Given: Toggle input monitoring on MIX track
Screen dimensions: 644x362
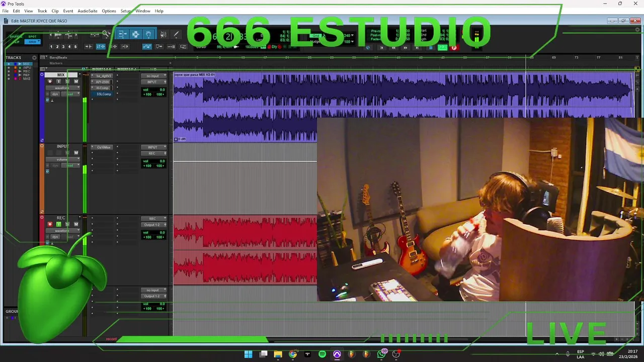Looking at the screenshot, I should click(58, 81).
